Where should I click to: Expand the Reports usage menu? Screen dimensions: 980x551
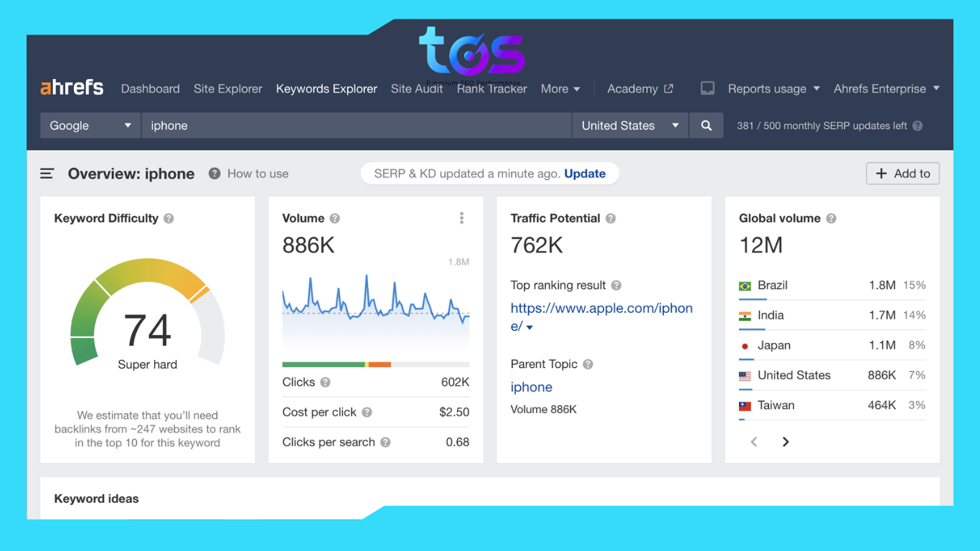coord(773,89)
